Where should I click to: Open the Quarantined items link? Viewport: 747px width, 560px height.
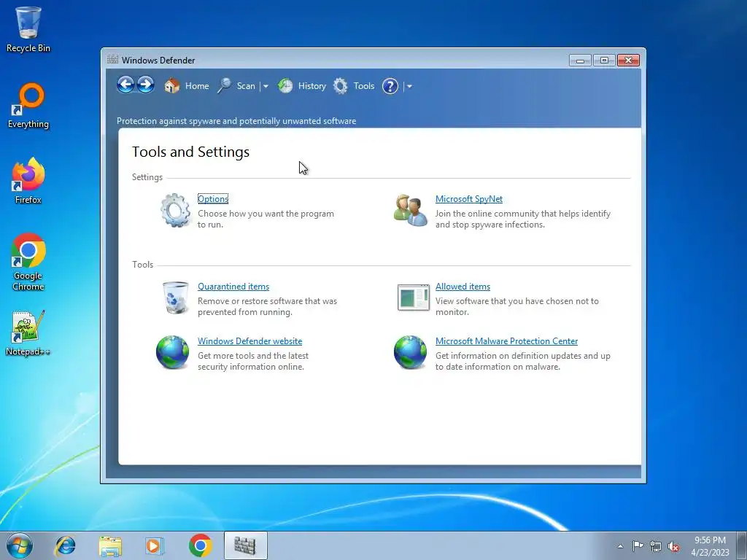(x=233, y=287)
